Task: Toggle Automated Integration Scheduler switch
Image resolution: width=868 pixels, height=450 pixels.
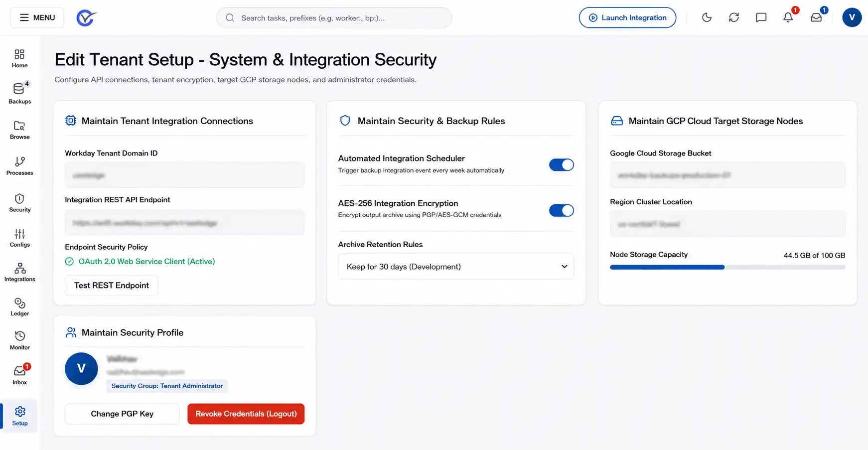Action: pyautogui.click(x=561, y=164)
